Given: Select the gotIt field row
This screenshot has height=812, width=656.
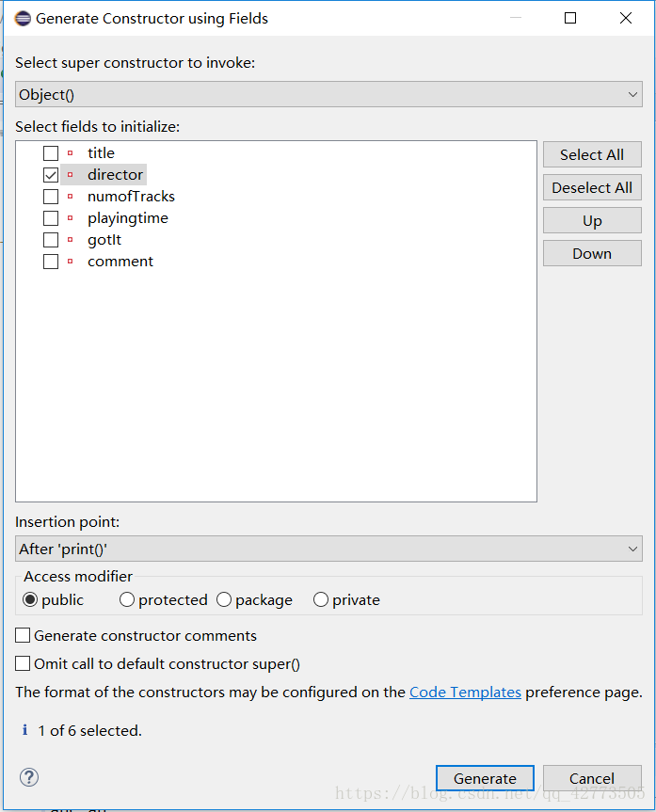Looking at the screenshot, I should coord(104,240).
